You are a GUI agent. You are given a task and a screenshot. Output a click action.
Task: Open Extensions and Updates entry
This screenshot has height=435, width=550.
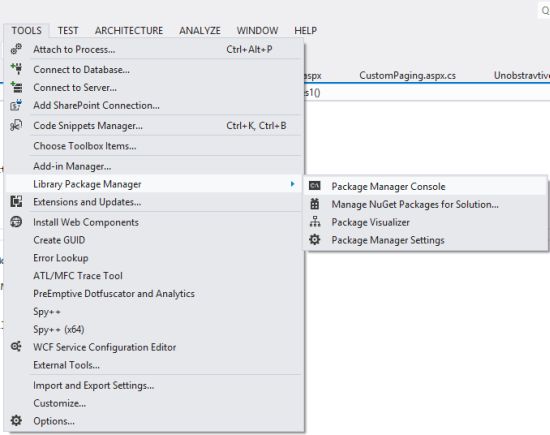[154, 202]
